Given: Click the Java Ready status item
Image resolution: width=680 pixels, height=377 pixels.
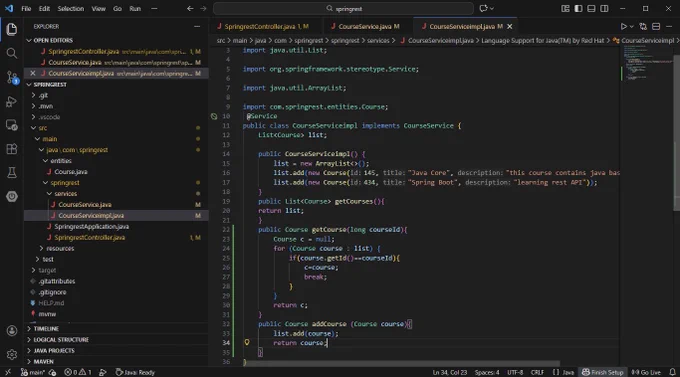Looking at the screenshot, I should (x=135, y=372).
